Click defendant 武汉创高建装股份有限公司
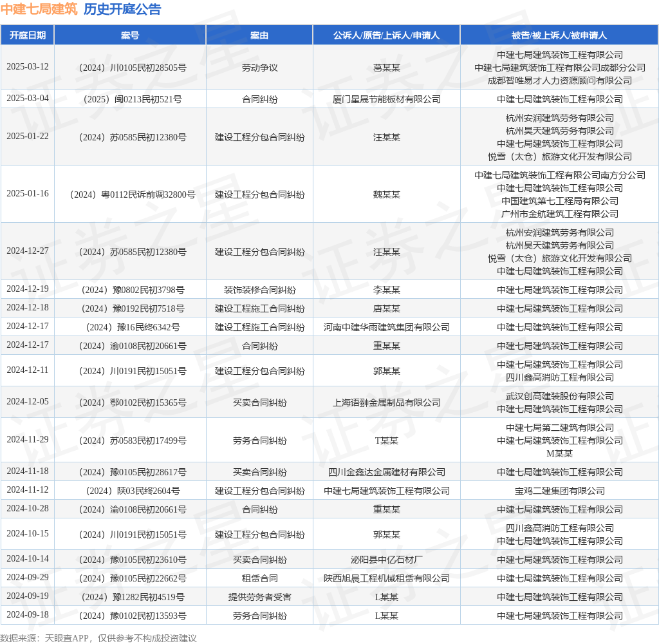The height and width of the screenshot is (644, 659). (x=559, y=396)
